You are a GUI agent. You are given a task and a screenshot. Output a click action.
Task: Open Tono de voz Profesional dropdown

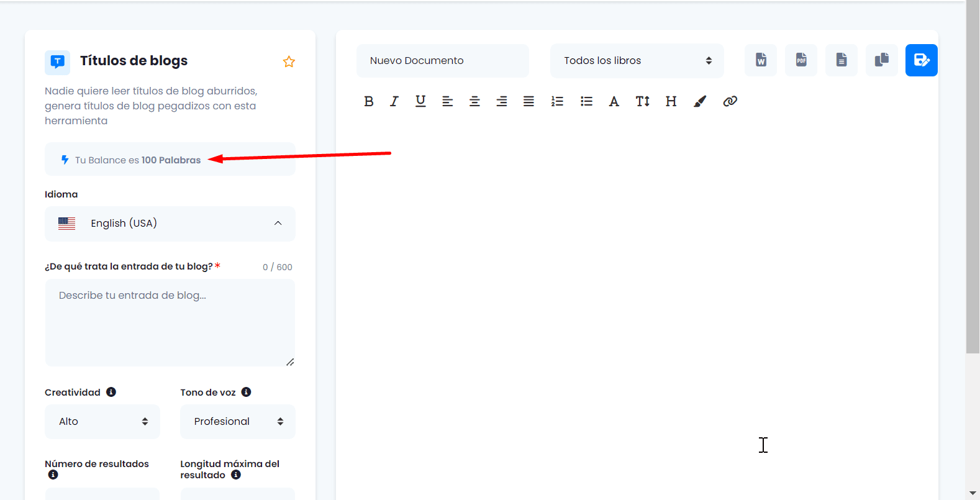(237, 422)
